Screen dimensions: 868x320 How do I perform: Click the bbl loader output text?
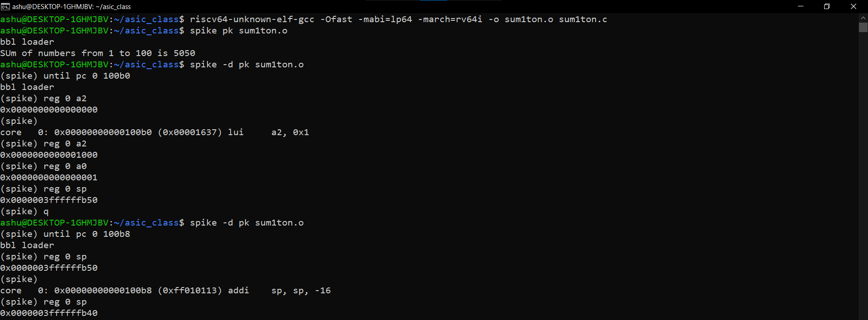[27, 42]
